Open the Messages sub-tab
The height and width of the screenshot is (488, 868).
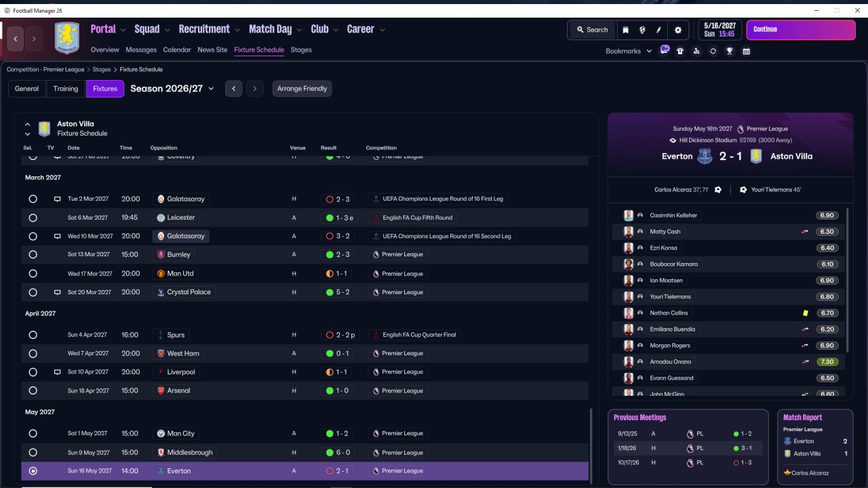point(141,49)
